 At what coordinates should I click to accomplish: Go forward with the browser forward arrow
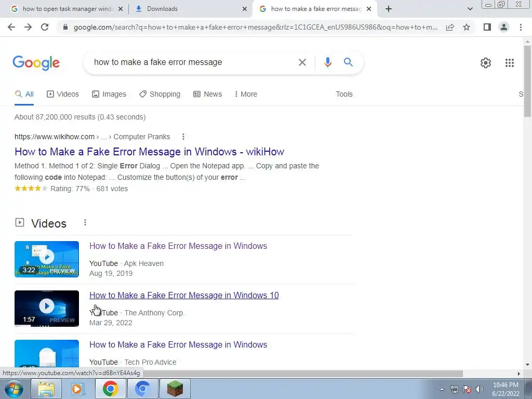coord(28,27)
